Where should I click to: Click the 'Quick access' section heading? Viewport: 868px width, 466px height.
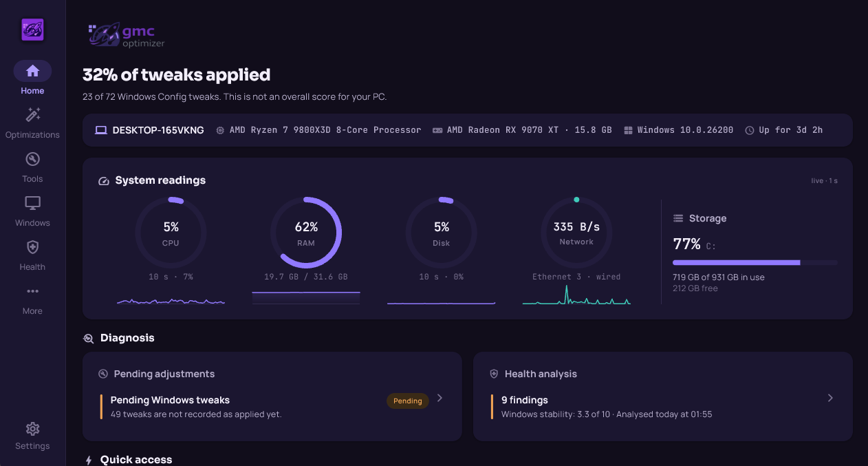coord(136,460)
